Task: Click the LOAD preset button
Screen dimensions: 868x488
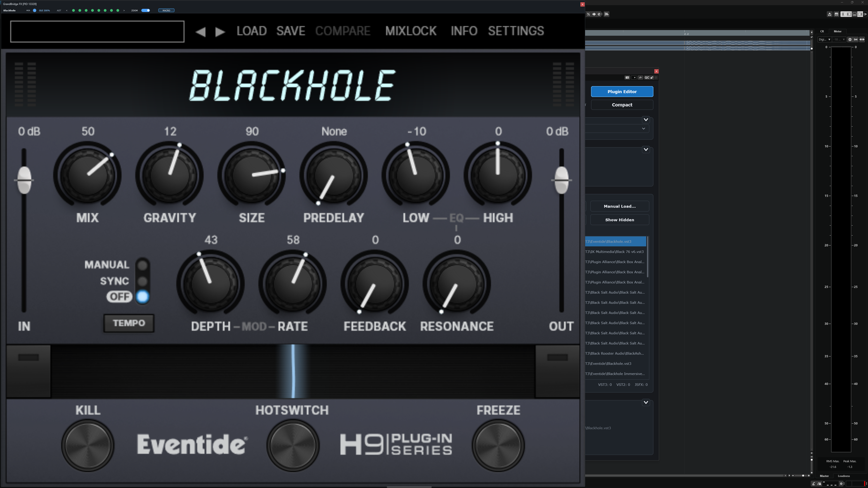Action: tap(251, 31)
